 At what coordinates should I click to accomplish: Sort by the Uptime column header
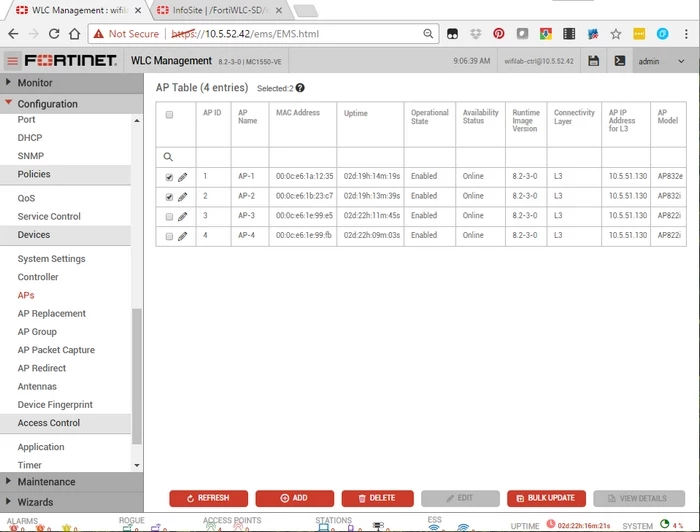point(356,113)
